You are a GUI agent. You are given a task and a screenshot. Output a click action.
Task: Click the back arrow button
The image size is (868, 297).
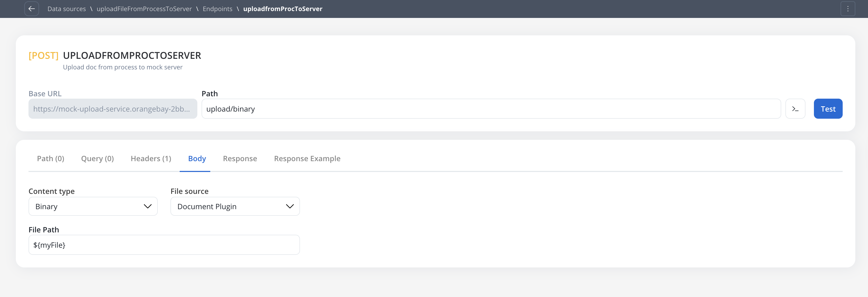click(32, 9)
